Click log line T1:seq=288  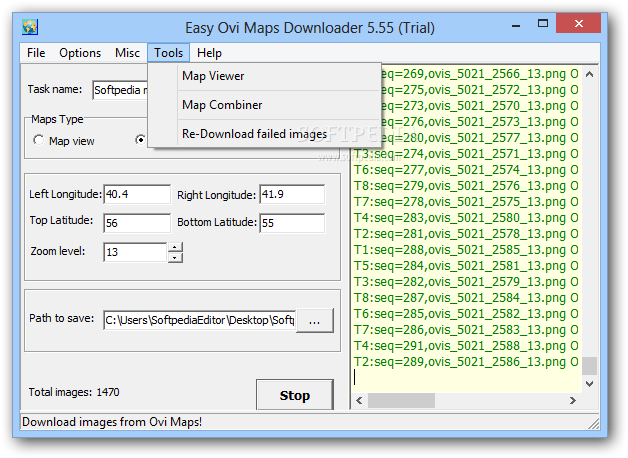pyautogui.click(x=466, y=250)
